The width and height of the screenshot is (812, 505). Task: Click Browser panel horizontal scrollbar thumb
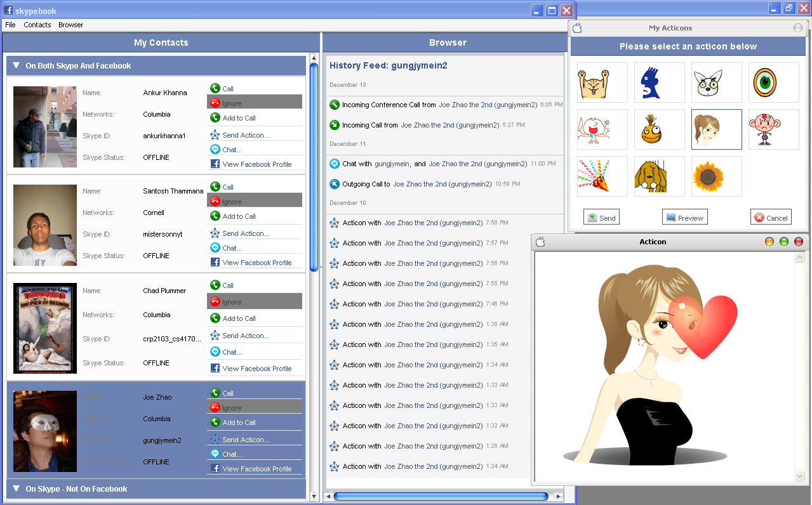click(441, 496)
